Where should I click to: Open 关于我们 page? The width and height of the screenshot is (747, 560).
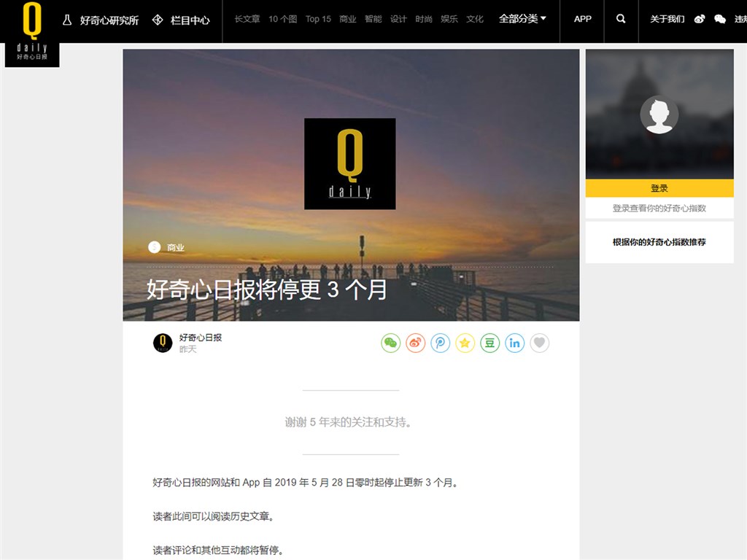[667, 19]
